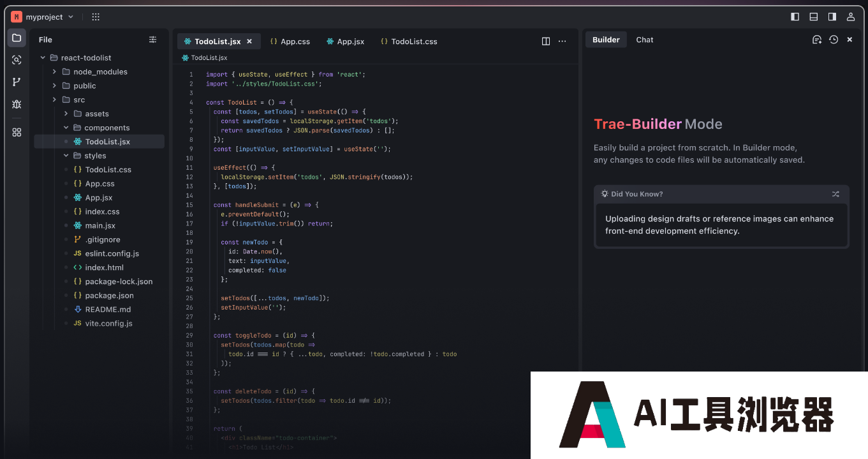
Task: Open App.jsx in the file tree
Action: (99, 198)
